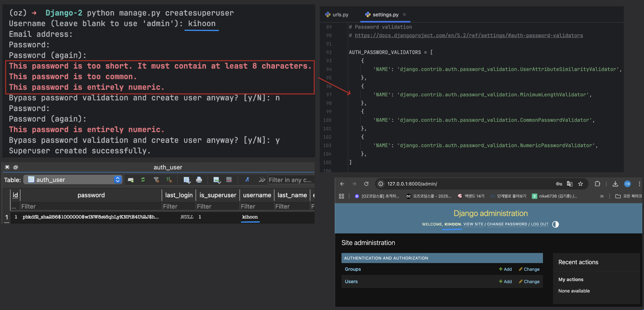This screenshot has height=310, width=644.
Task: Select row header 1 in auth_user table
Action: (6, 217)
